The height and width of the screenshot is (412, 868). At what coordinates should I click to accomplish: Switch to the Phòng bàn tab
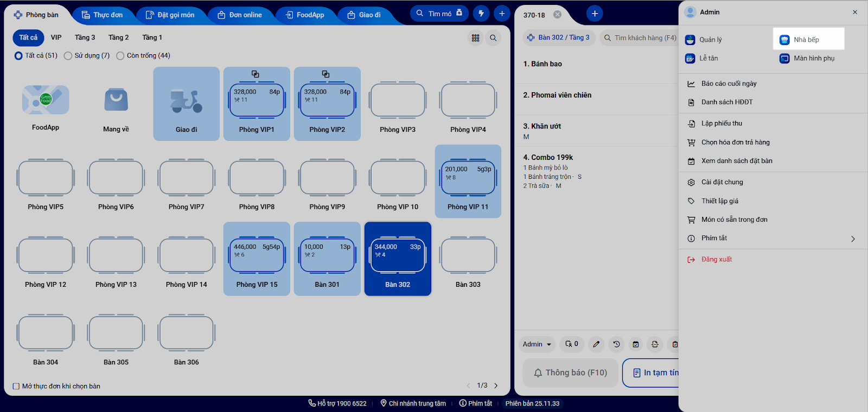[36, 15]
